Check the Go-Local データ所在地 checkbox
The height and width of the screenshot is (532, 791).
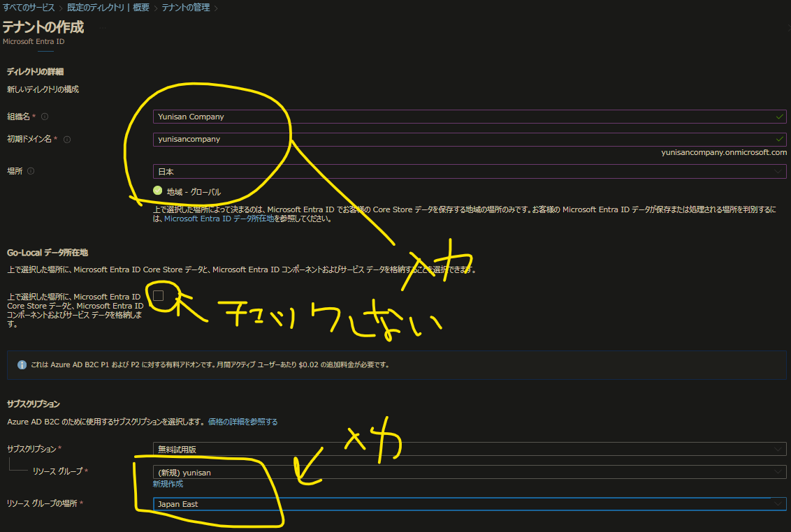click(x=159, y=295)
